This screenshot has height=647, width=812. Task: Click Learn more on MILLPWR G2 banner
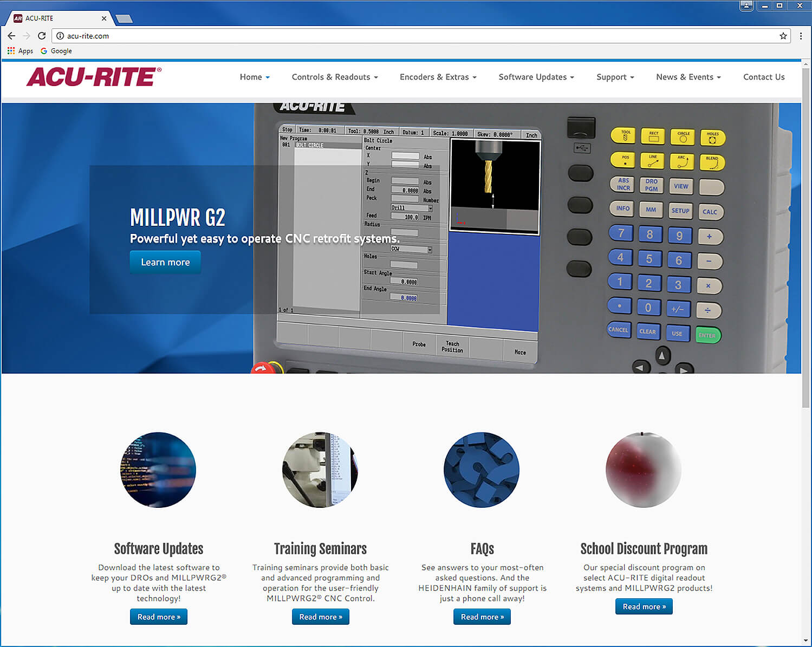(165, 262)
